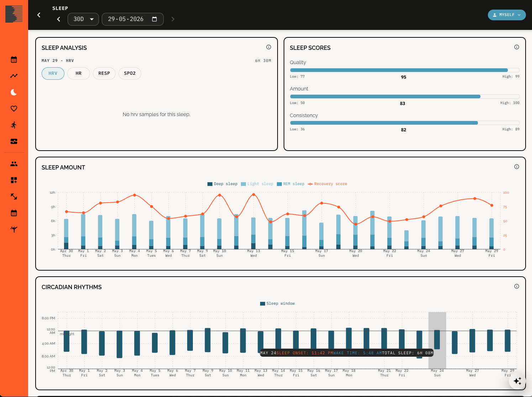Click the May 10 recovery score point
The image size is (532, 397).
coord(220,195)
